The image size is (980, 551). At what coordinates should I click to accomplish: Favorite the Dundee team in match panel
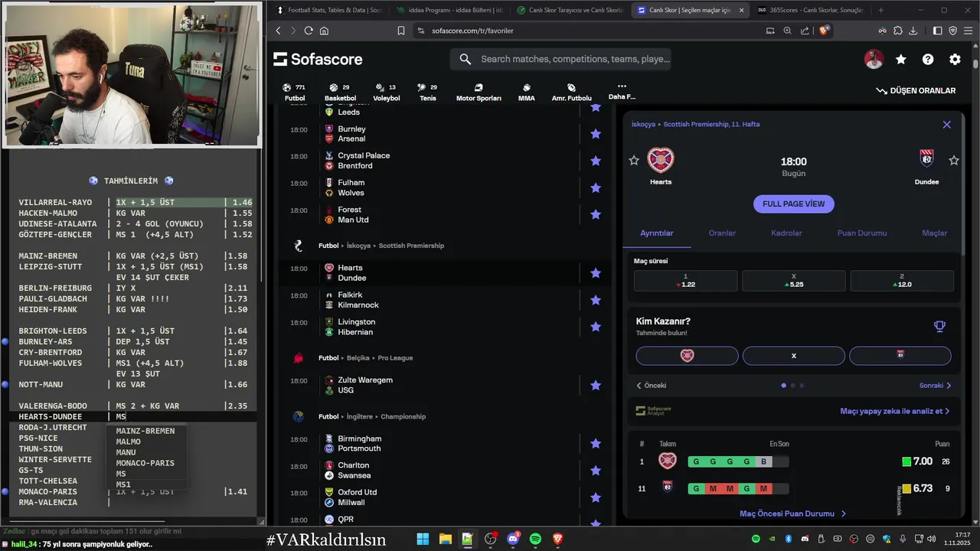[954, 161]
